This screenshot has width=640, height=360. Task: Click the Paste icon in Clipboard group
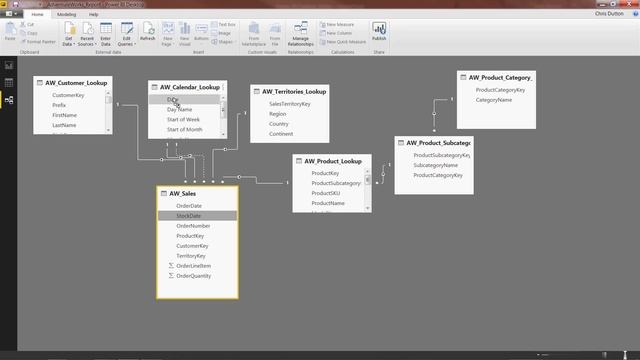(x=10, y=31)
